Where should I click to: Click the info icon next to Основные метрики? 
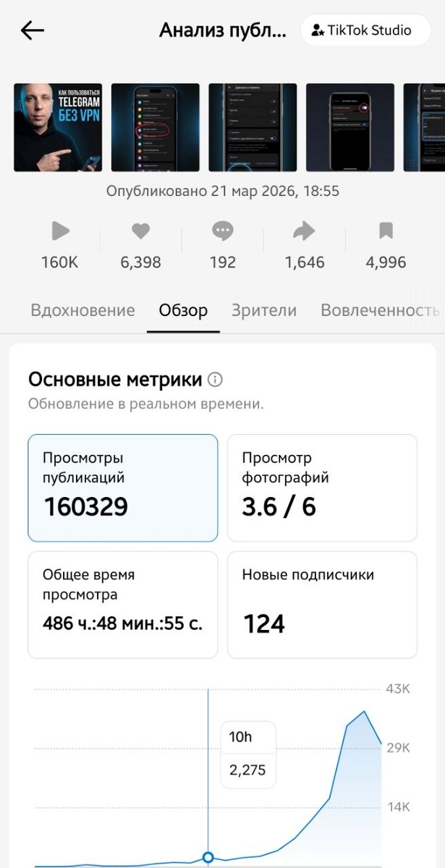(x=216, y=379)
